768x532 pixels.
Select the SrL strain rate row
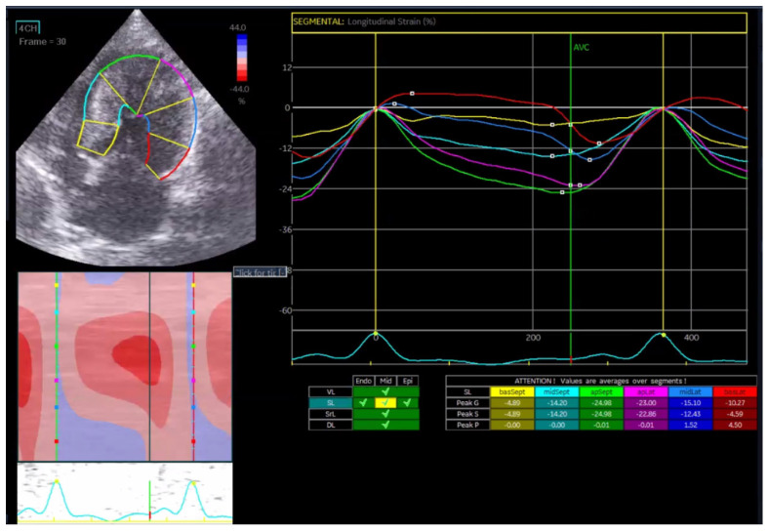(331, 414)
